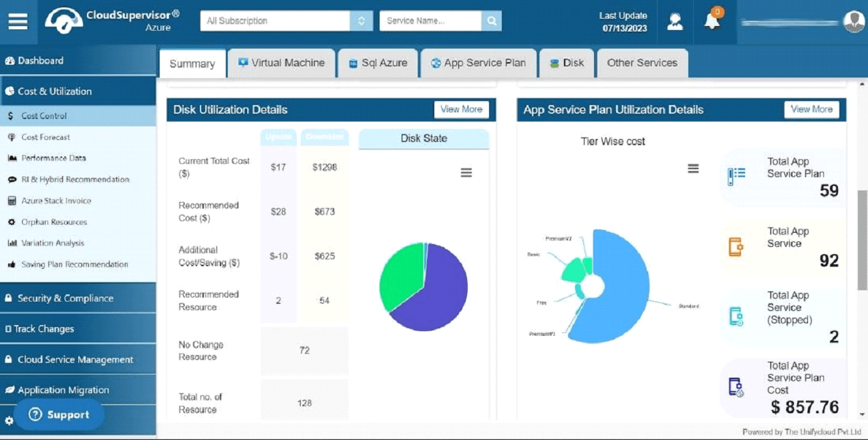Image resolution: width=868 pixels, height=440 pixels.
Task: Click View More for Disk Utilization Details
Action: (x=461, y=110)
